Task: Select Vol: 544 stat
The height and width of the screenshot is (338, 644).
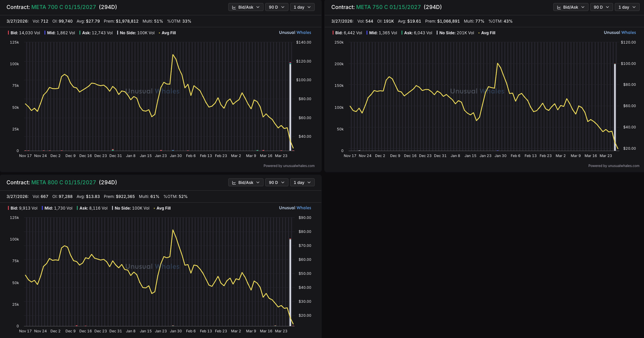Action: coord(364,21)
